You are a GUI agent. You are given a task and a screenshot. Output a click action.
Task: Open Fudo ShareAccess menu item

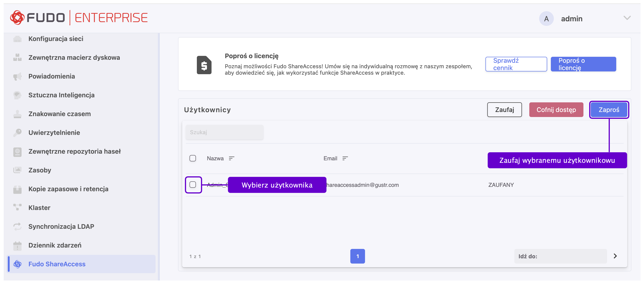point(57,264)
